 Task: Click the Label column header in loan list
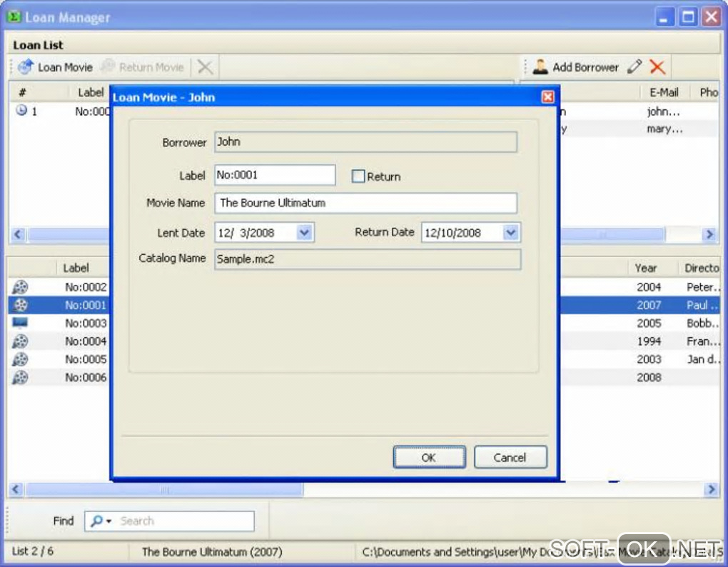click(91, 92)
